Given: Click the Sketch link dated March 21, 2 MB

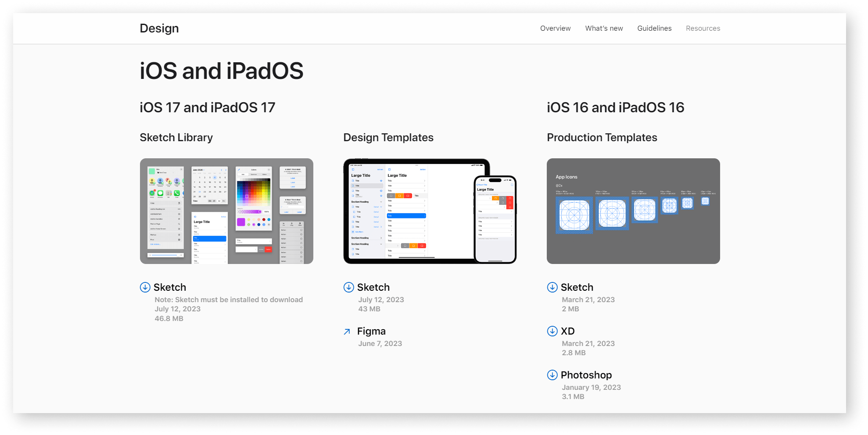Looking at the screenshot, I should [577, 287].
